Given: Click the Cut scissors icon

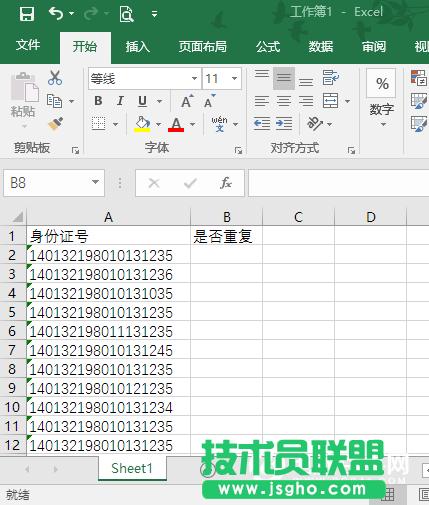Looking at the screenshot, I should point(55,78).
